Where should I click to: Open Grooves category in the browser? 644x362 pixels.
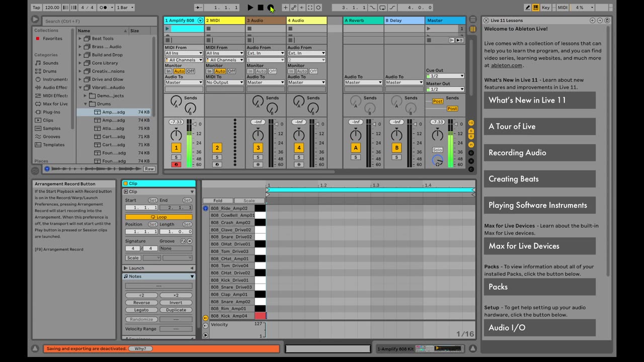pyautogui.click(x=51, y=137)
